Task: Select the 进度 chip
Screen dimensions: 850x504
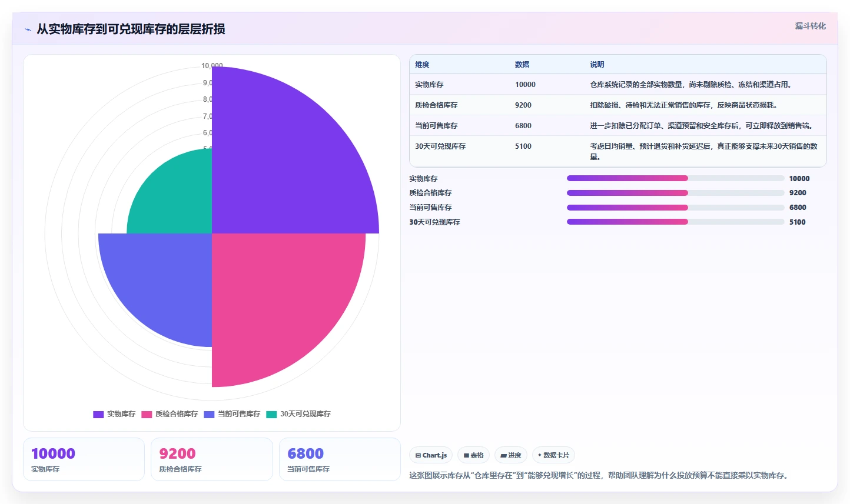Action: [511, 455]
